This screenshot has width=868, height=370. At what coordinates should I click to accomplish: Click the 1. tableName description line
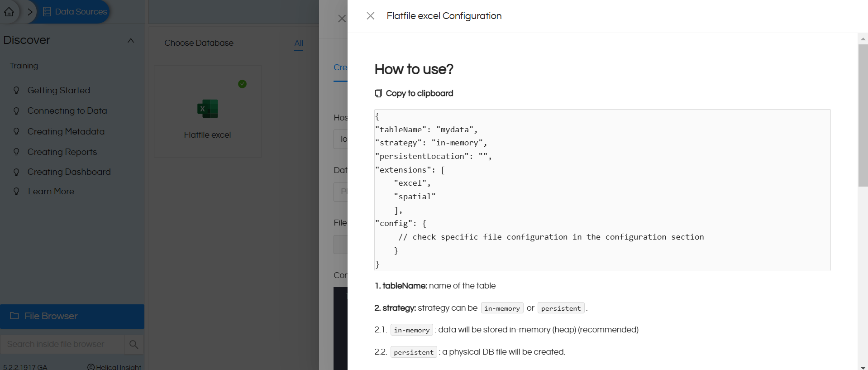(x=435, y=286)
